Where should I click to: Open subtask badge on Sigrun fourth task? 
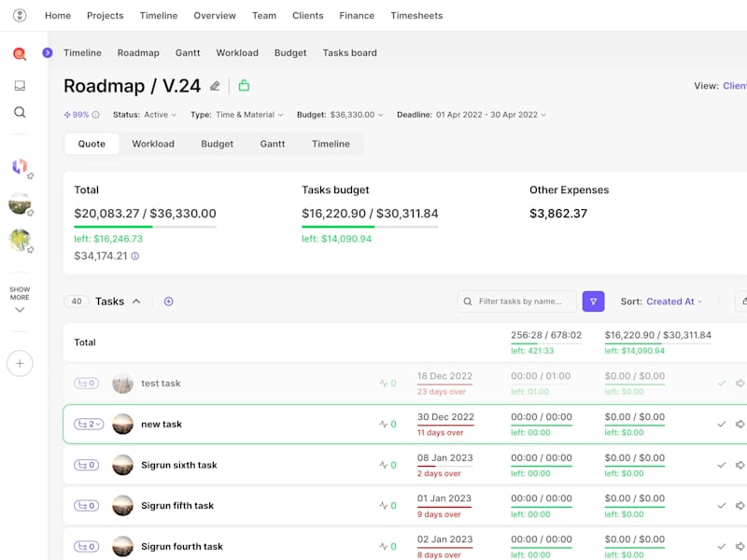[x=86, y=547]
